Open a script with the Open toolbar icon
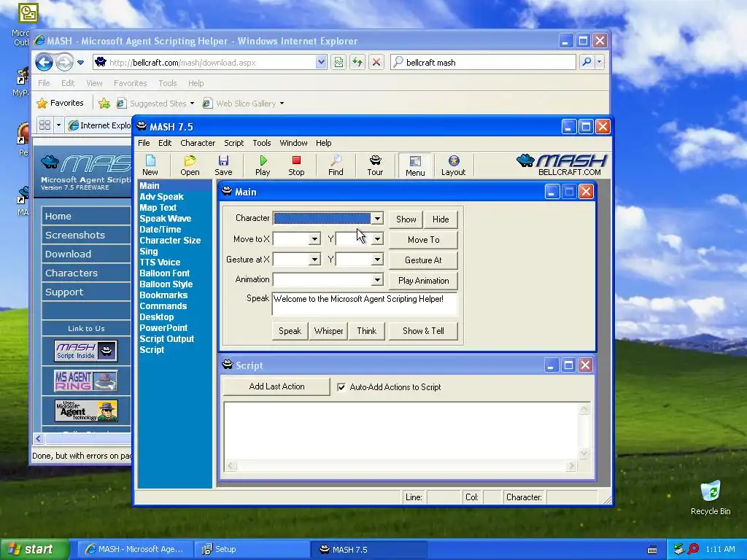 (190, 166)
